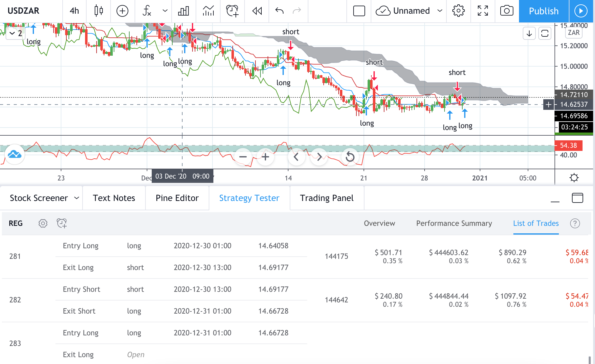
Task: Select the List of Trades view
Action: click(x=536, y=223)
